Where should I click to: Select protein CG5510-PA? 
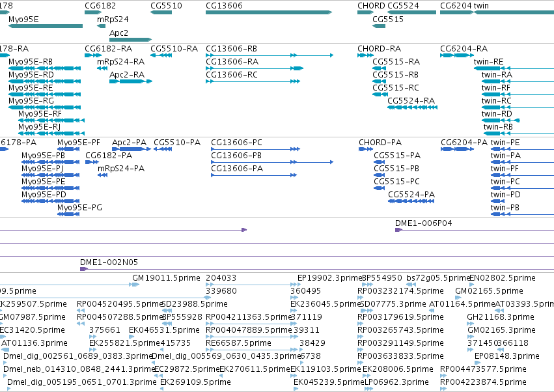click(176, 143)
